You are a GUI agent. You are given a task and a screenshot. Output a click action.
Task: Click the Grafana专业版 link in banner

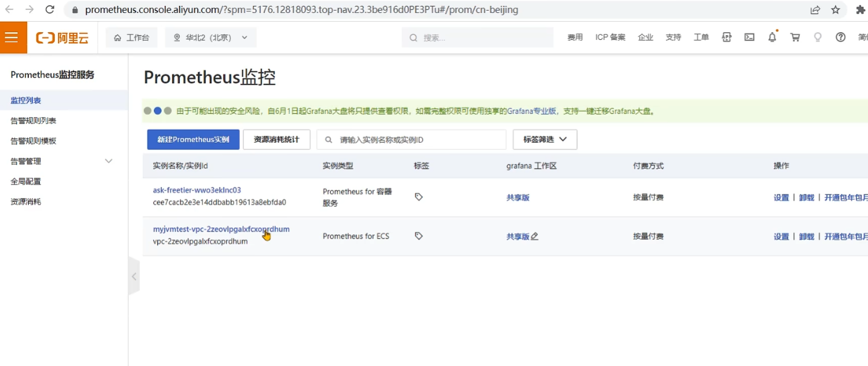pyautogui.click(x=532, y=111)
